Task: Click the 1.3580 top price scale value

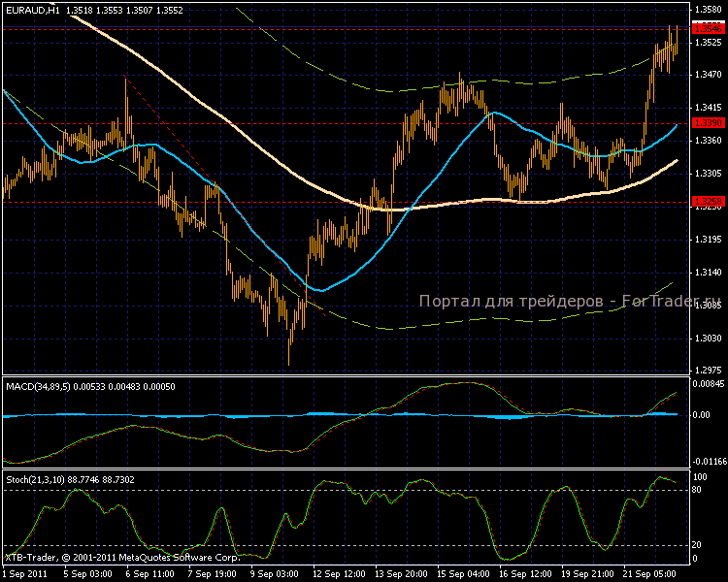Action: click(x=708, y=10)
